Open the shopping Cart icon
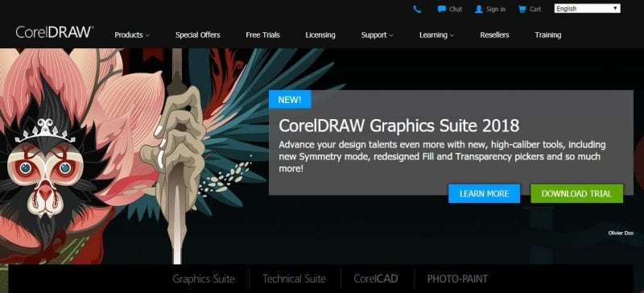644x293 pixels. point(522,9)
